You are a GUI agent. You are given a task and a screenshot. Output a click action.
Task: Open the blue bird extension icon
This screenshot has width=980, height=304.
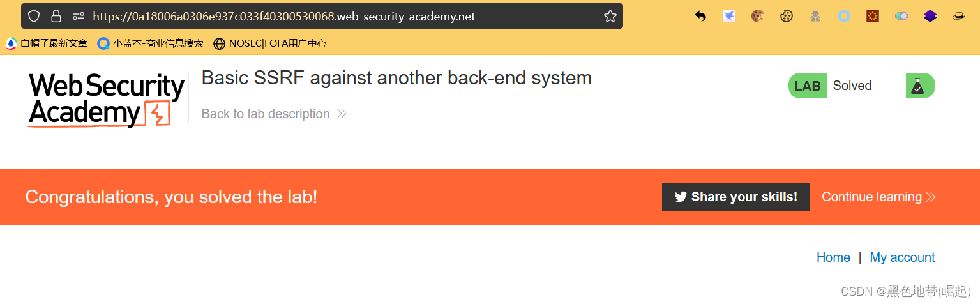tap(729, 17)
